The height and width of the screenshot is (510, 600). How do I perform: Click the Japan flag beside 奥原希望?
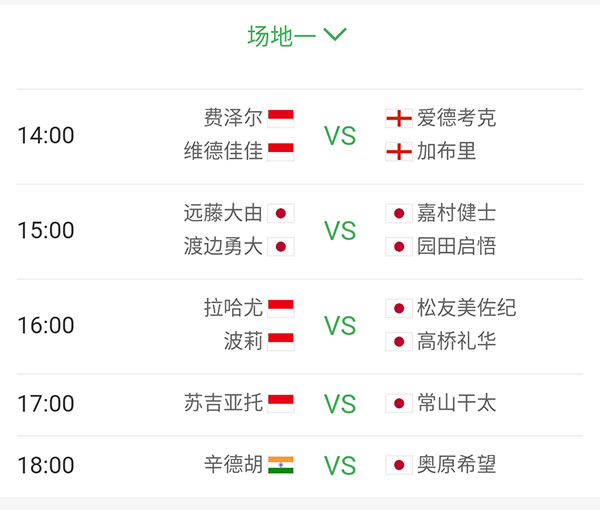399,465
